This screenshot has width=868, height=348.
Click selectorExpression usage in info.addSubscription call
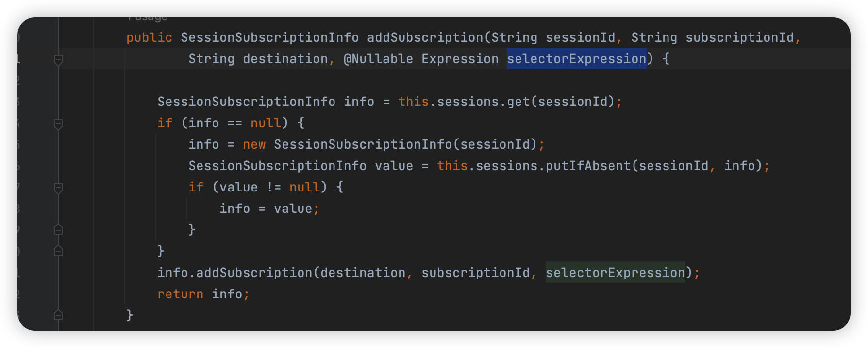[615, 273]
